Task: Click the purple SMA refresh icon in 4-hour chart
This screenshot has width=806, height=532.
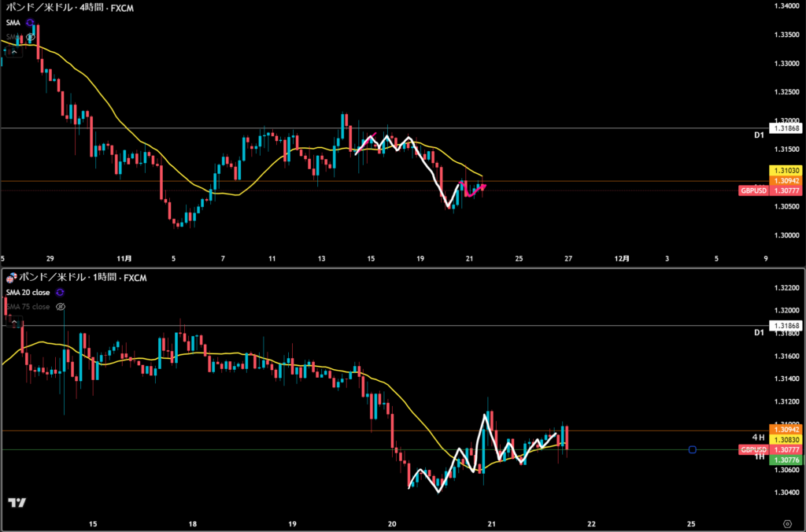Action: point(30,24)
